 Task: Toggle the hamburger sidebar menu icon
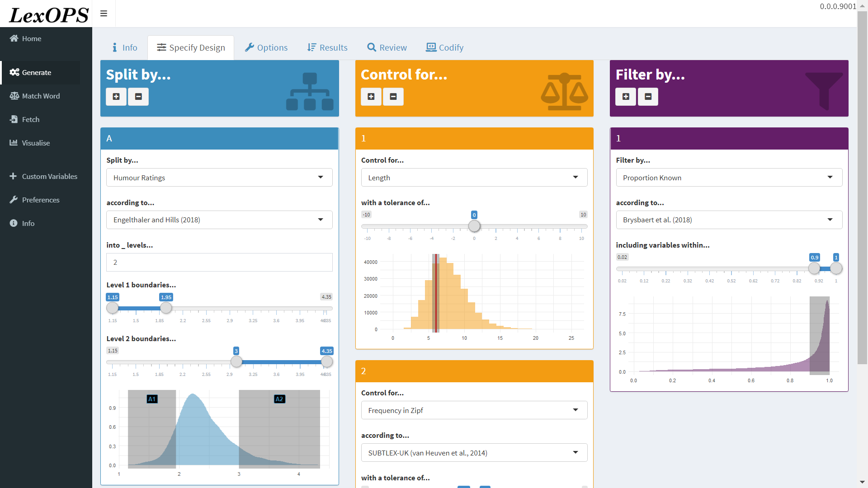coord(104,14)
